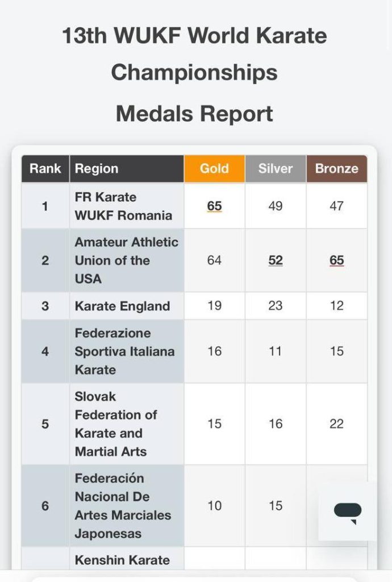Open Romania's underlined 65 gold count
The image size is (392, 582).
(214, 206)
